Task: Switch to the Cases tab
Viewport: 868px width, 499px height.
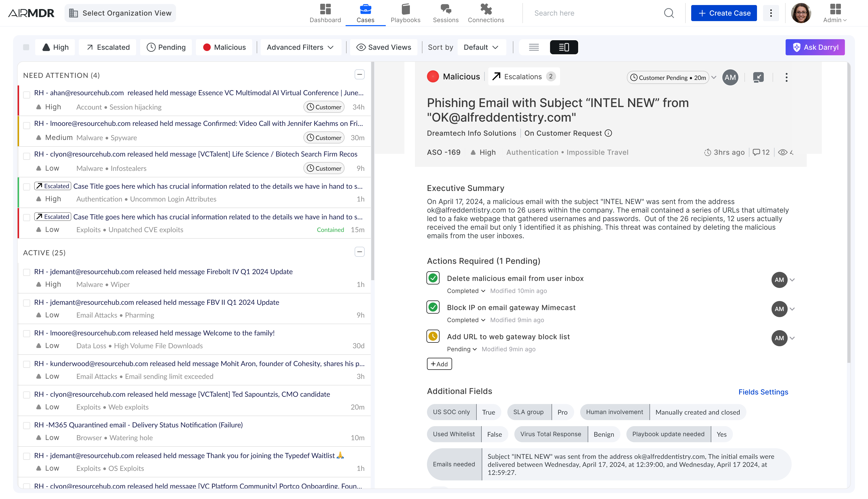Action: click(x=365, y=13)
